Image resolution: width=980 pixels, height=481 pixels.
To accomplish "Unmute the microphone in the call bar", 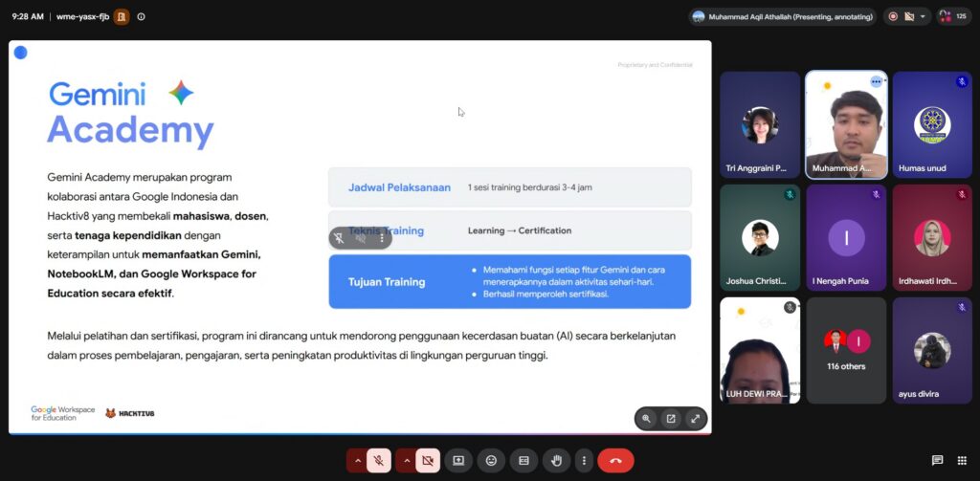I will coord(379,461).
